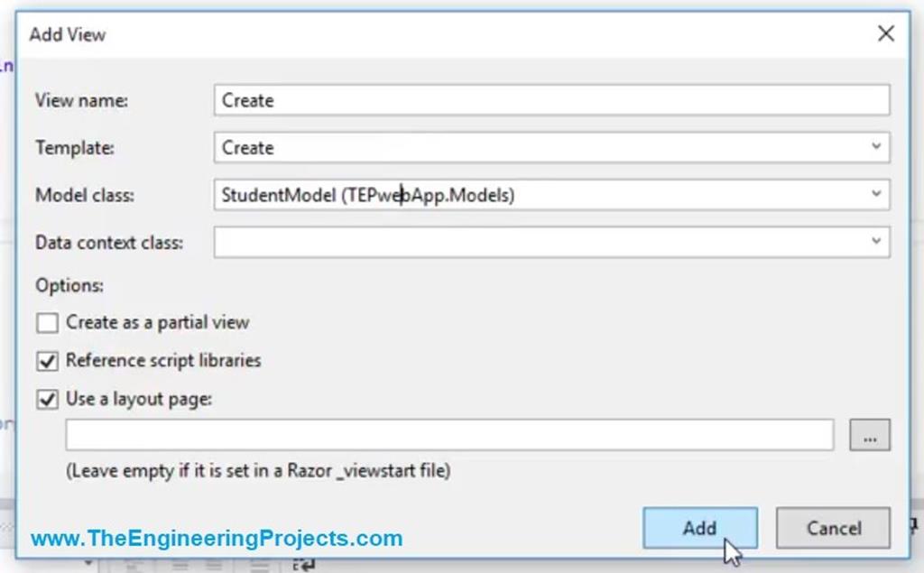Screen dimensions: 924x573
Task: Uncheck "Reference script libraries"
Action: (x=47, y=360)
